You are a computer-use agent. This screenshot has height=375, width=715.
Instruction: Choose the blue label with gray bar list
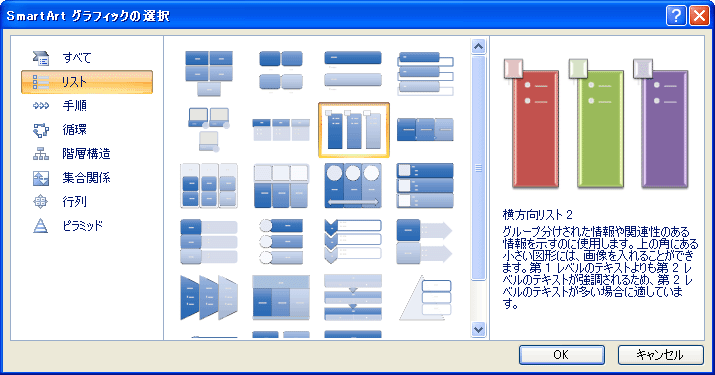(x=209, y=242)
